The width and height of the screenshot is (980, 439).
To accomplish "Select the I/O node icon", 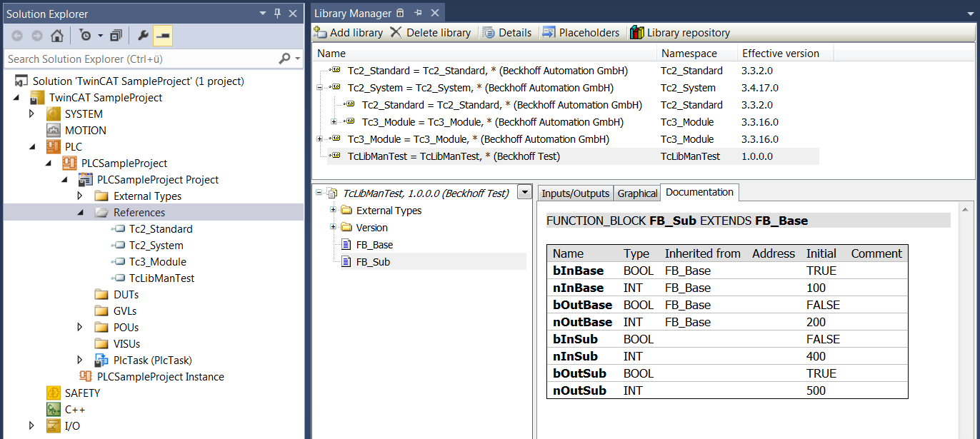I will point(54,426).
